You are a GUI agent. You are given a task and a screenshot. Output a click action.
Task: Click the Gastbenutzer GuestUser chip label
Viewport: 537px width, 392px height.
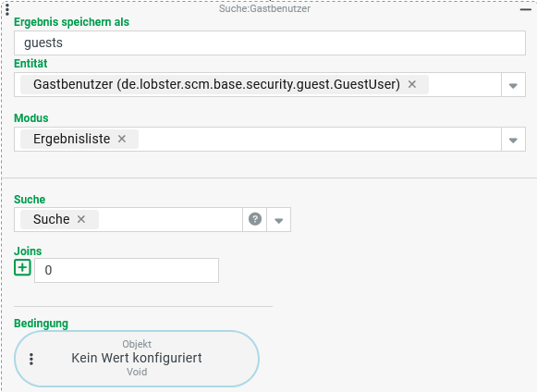click(216, 84)
